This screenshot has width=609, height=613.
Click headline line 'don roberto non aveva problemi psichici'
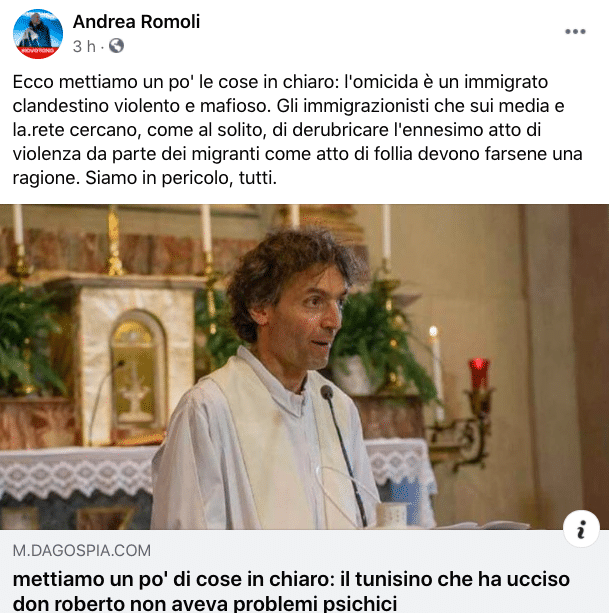[x=205, y=603]
